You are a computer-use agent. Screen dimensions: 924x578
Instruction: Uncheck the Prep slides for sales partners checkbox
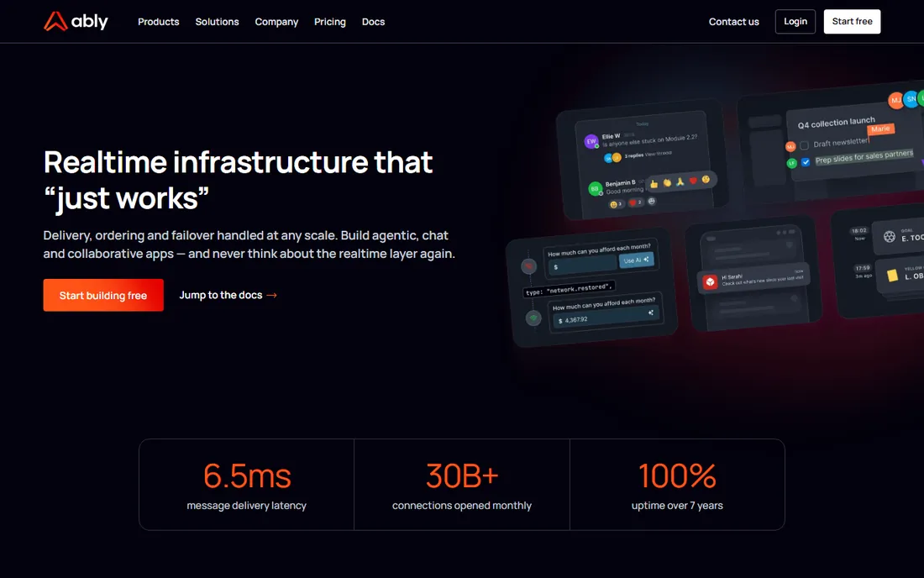pos(806,162)
